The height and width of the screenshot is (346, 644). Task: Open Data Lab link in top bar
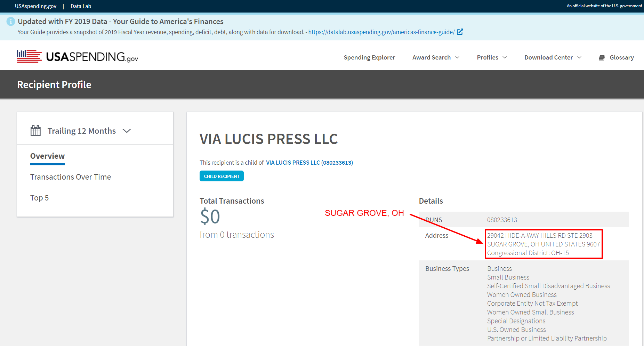[81, 6]
